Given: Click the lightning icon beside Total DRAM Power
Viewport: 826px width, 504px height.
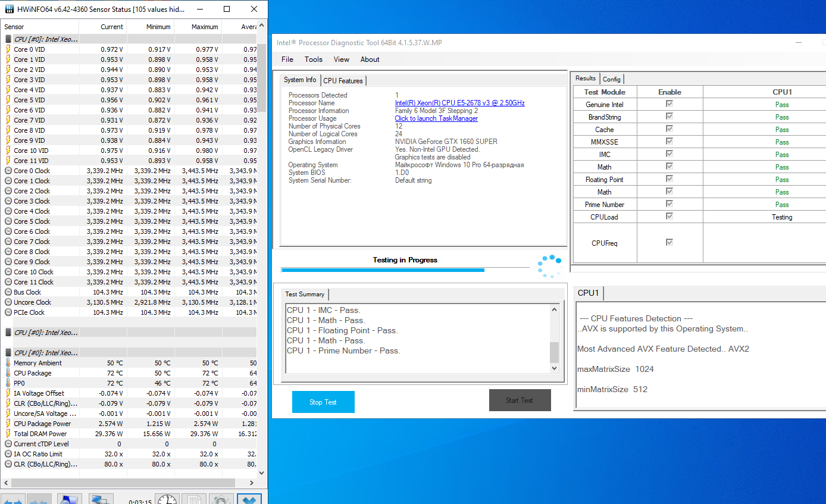Looking at the screenshot, I should click(8, 434).
